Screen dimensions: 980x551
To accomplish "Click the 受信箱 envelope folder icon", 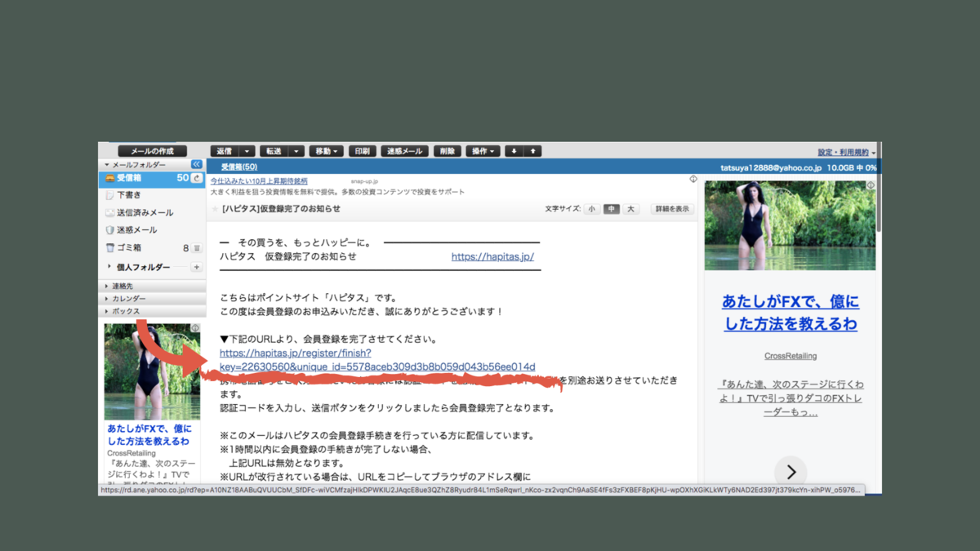I will point(109,178).
